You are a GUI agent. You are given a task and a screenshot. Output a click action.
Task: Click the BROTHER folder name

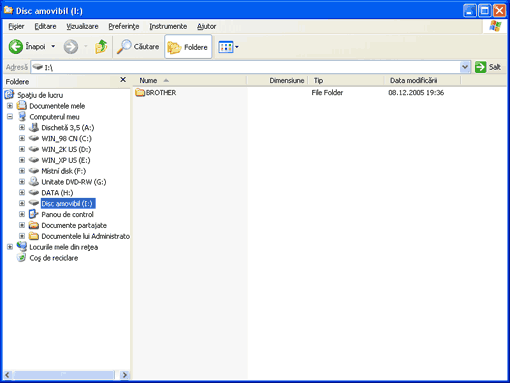[161, 93]
